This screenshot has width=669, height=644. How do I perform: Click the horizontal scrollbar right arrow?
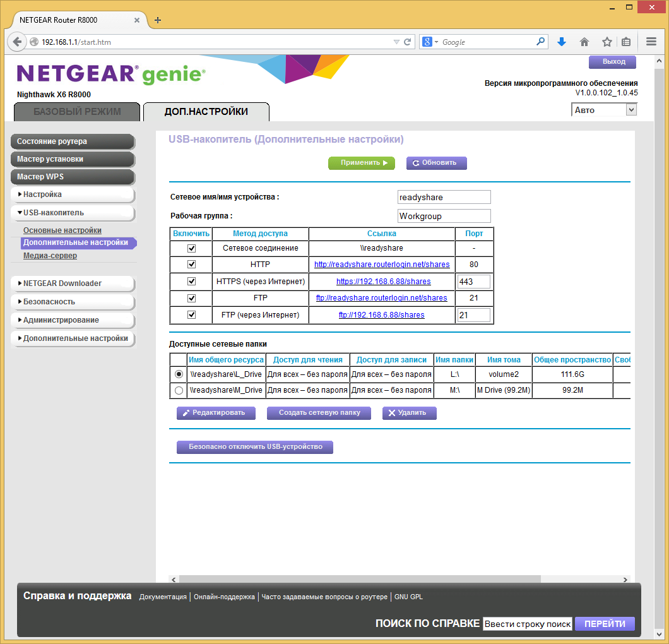pos(625,580)
